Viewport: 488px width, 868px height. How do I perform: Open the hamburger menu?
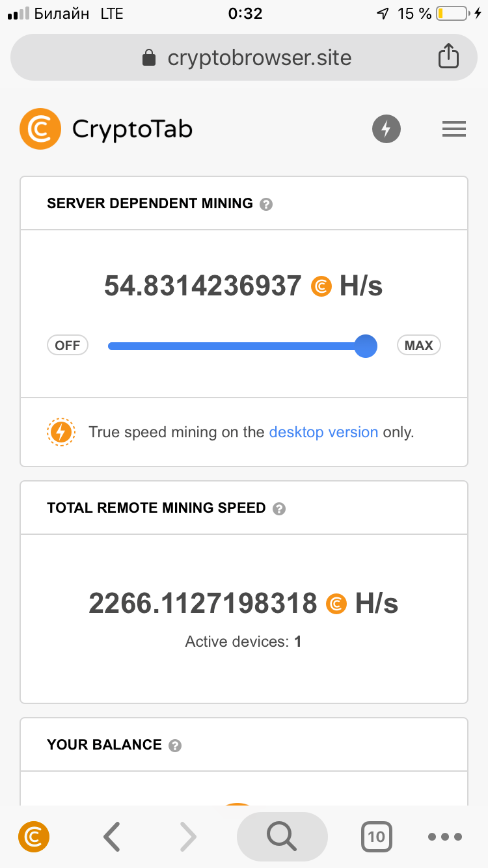(454, 129)
